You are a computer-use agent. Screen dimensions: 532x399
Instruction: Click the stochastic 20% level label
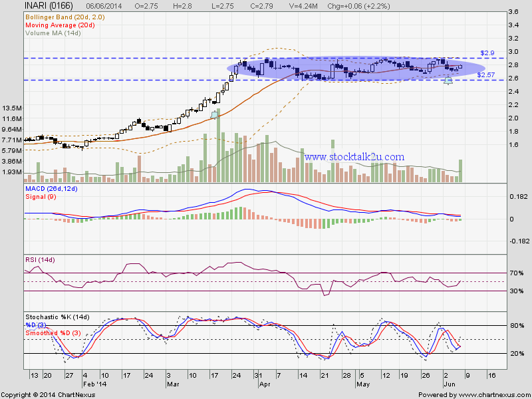coord(517,354)
